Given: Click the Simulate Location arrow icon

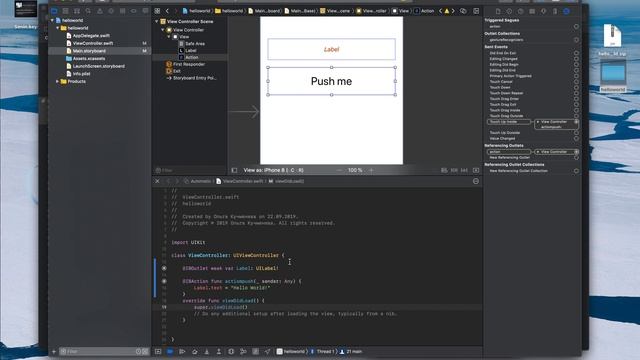Looking at the screenshot, I should pos(267,351).
